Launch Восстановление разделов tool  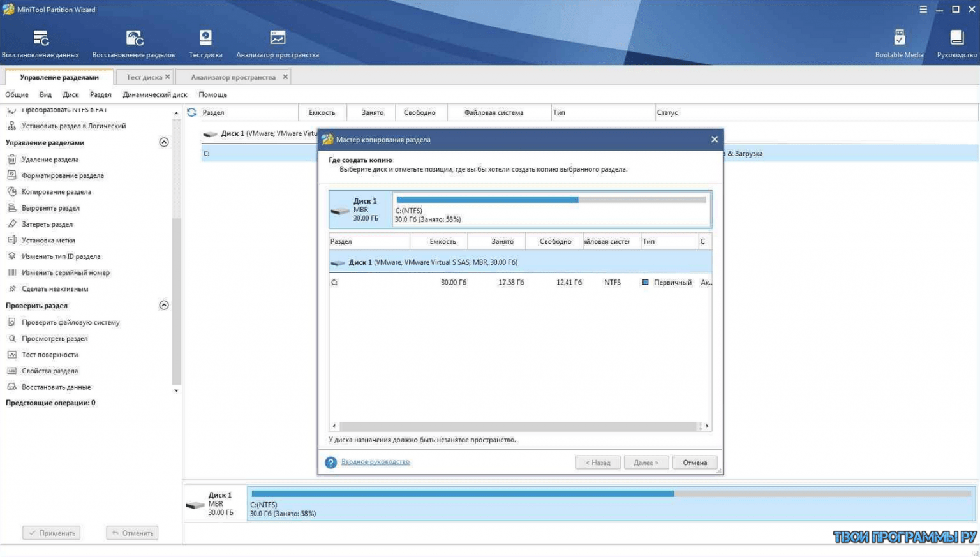pos(133,43)
